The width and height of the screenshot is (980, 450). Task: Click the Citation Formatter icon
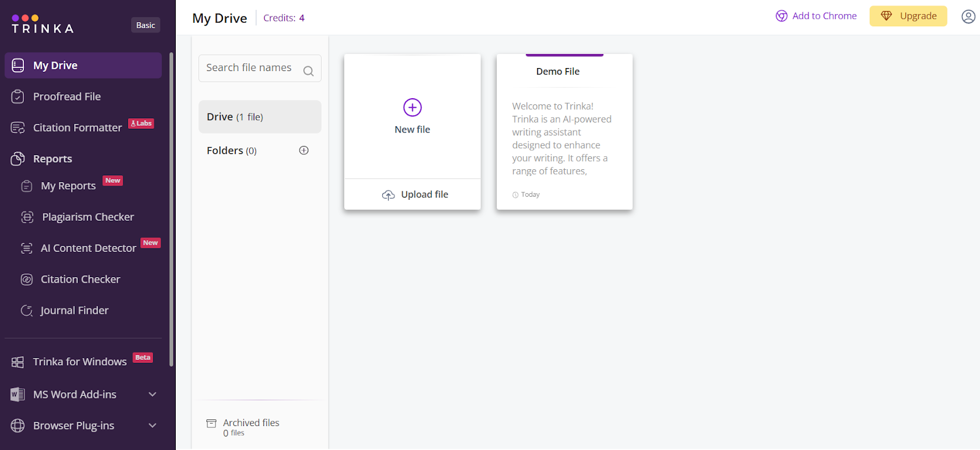(18, 128)
